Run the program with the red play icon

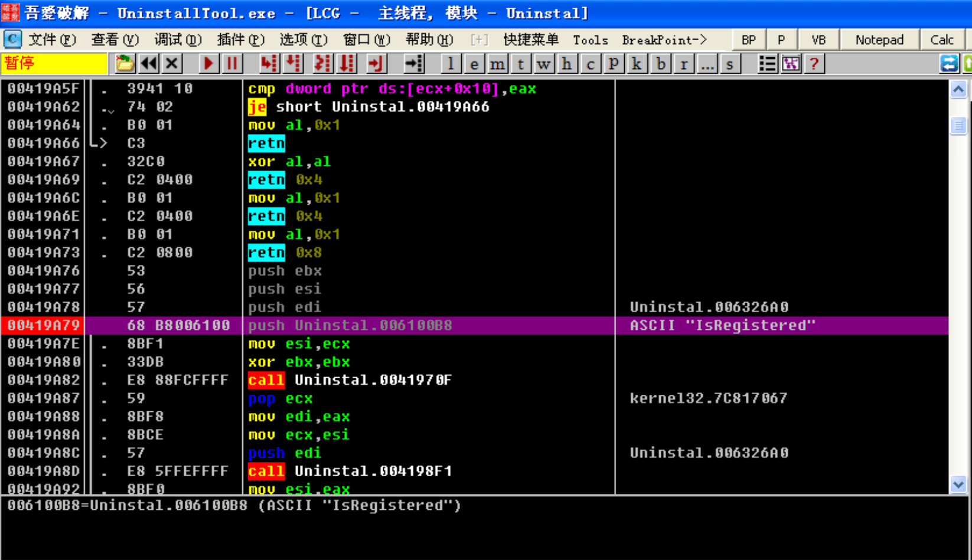(208, 63)
